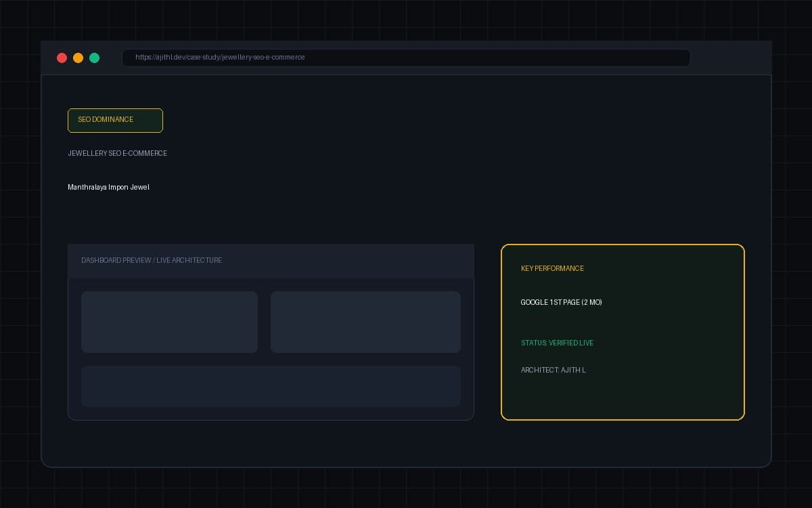
Task: Click the ARCHITECT: AJITH L text
Action: click(554, 370)
